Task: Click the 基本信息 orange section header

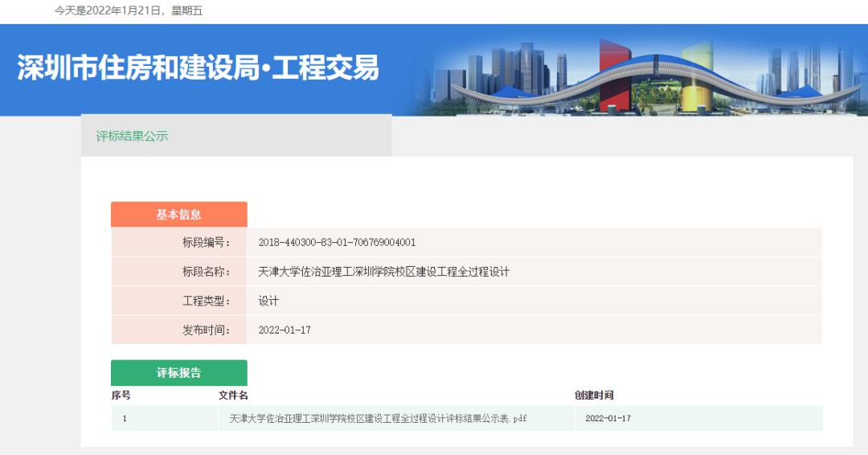Action: pyautogui.click(x=178, y=215)
